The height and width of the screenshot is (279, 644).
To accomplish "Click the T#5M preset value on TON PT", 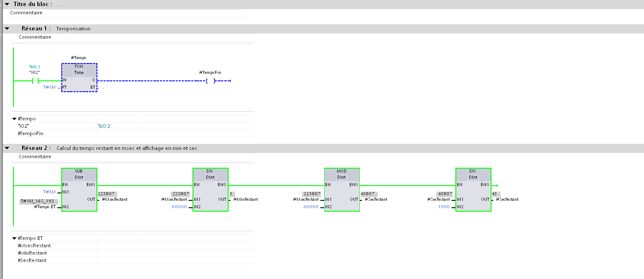I will [x=49, y=87].
